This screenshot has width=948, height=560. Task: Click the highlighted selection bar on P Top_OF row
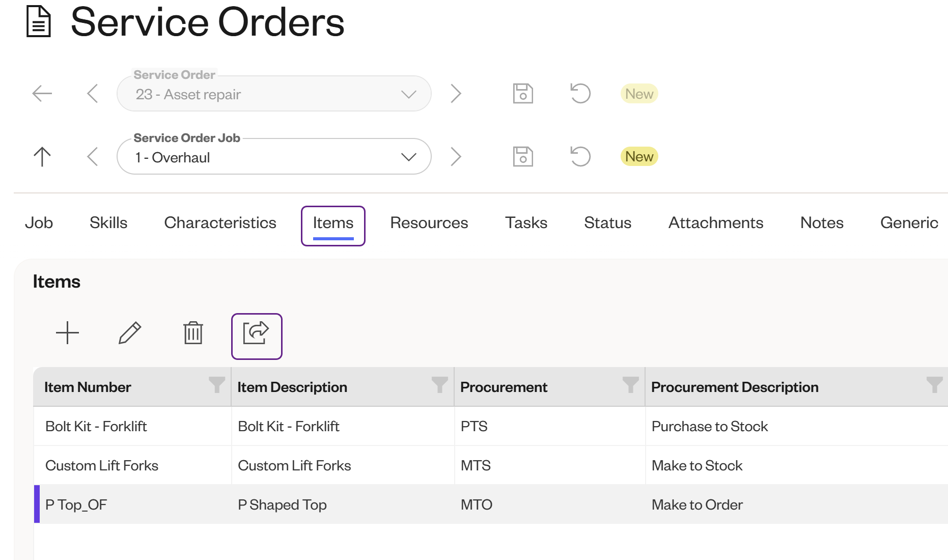pos(36,504)
